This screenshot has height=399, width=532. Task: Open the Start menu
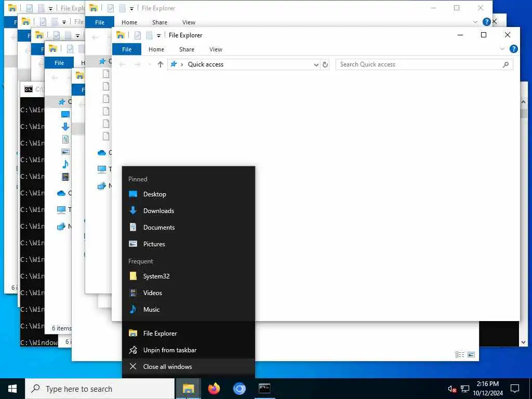12,389
